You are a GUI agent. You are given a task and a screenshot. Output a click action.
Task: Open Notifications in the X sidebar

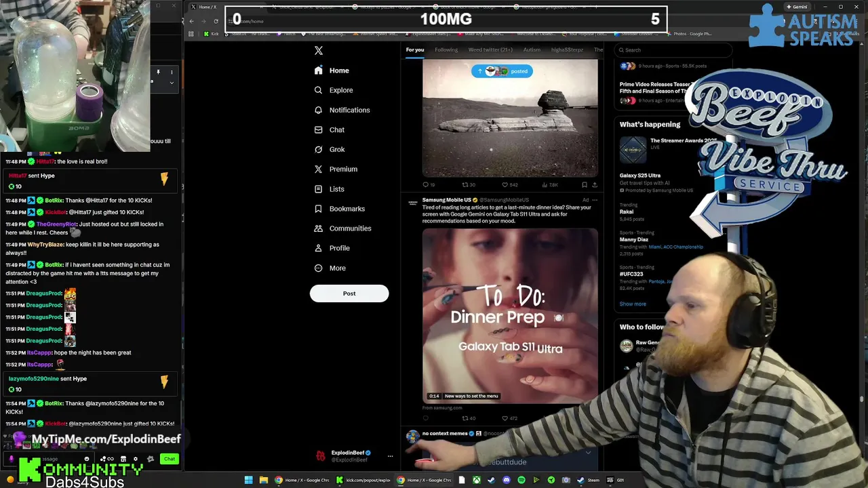(342, 110)
